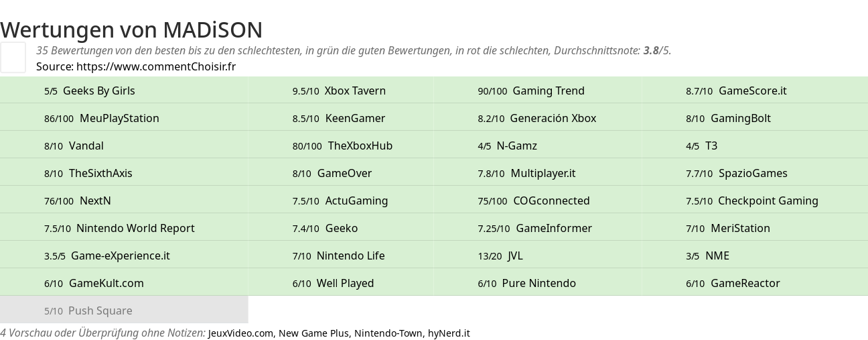Open the Generación Xbox rating

tap(538, 118)
